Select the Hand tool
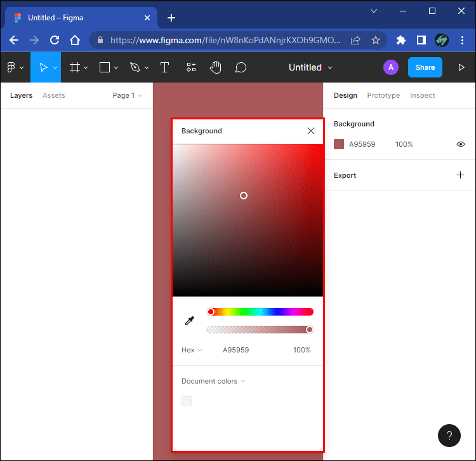The height and width of the screenshot is (461, 476). click(x=216, y=67)
